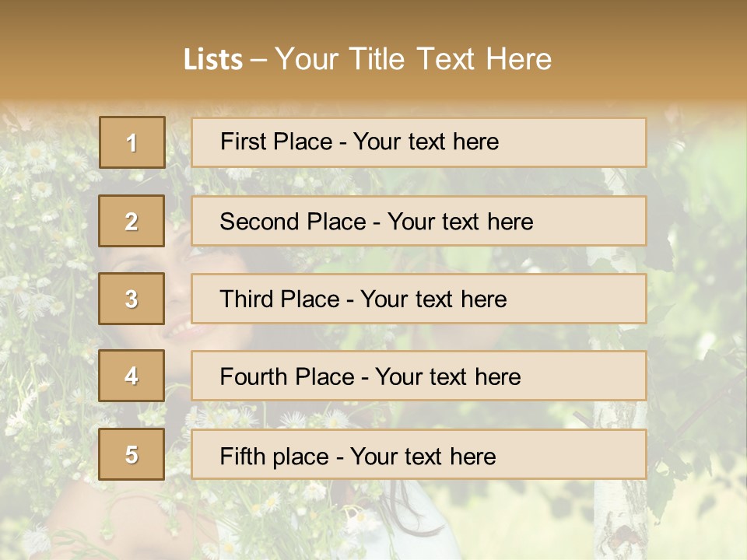Select the Fifth place text box
The image size is (747, 560).
[419, 454]
